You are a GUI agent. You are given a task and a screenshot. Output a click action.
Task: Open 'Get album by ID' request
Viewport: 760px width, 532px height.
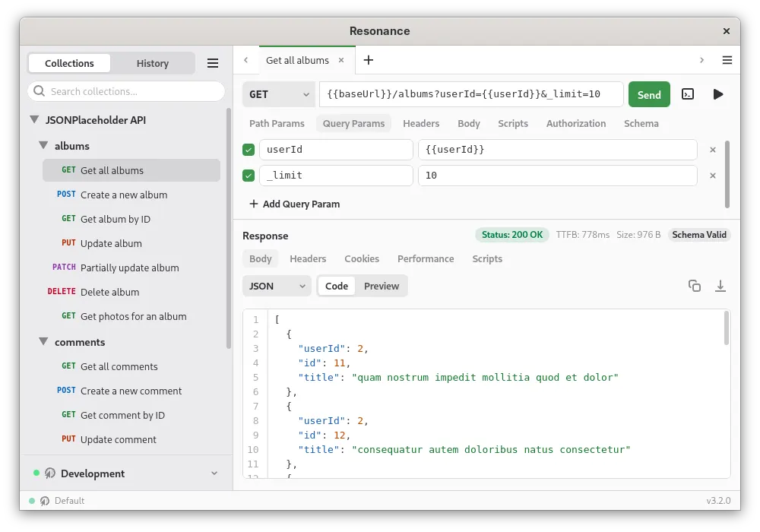[131, 219]
